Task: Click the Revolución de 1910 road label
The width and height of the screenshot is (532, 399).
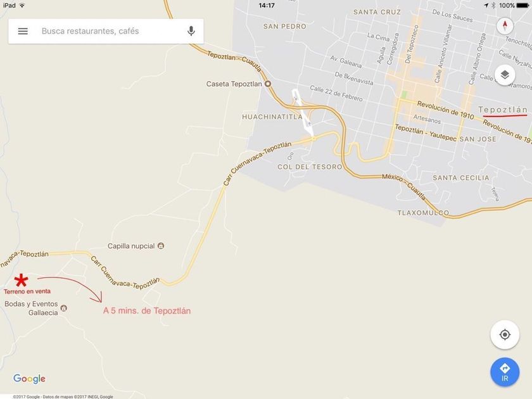Action: pyautogui.click(x=445, y=110)
